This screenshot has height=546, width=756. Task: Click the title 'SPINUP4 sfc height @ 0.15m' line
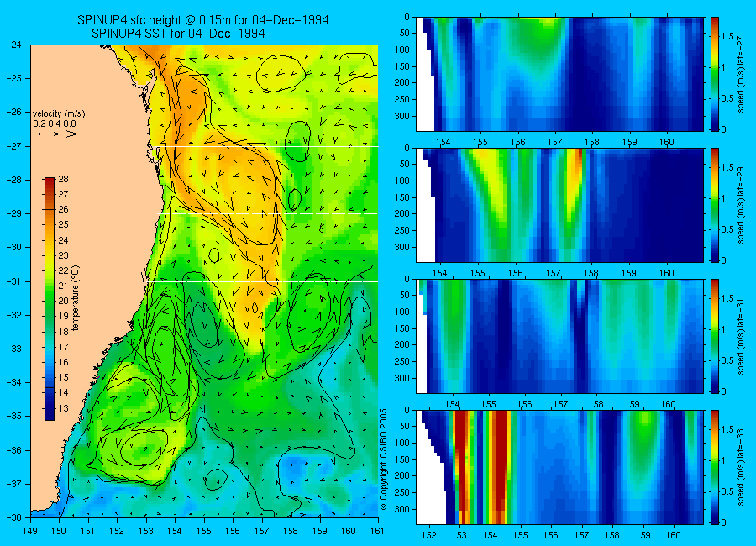pos(203,20)
